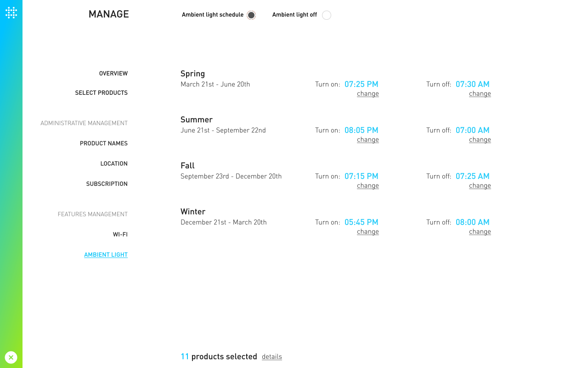Open the Subscription menu item
This screenshot has width=588, height=368.
(x=107, y=184)
